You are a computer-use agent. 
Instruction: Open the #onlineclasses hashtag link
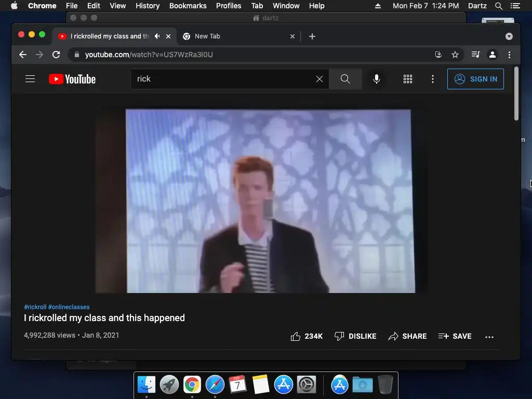click(69, 307)
